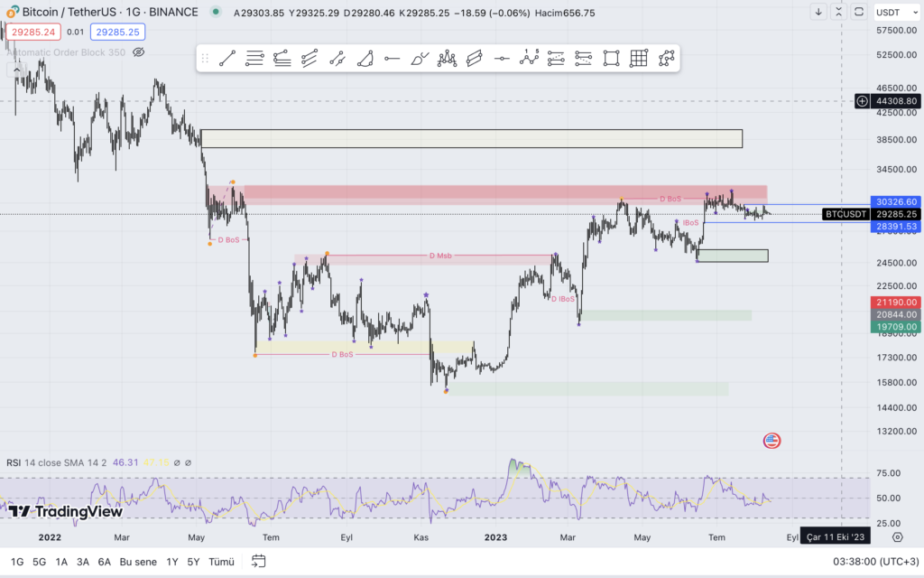Click the Automatic Order Block 350 label

pos(66,52)
